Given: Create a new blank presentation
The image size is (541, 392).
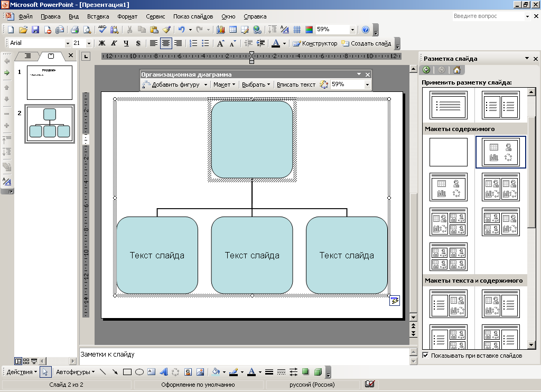Looking at the screenshot, I should (x=11, y=30).
